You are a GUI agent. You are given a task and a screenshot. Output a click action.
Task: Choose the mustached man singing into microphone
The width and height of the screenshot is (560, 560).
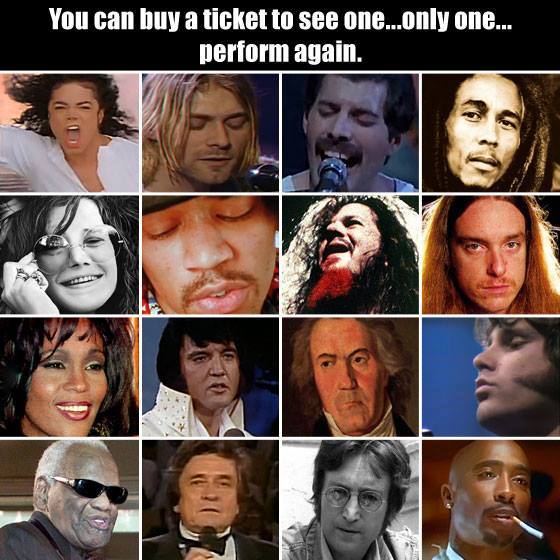click(350, 132)
